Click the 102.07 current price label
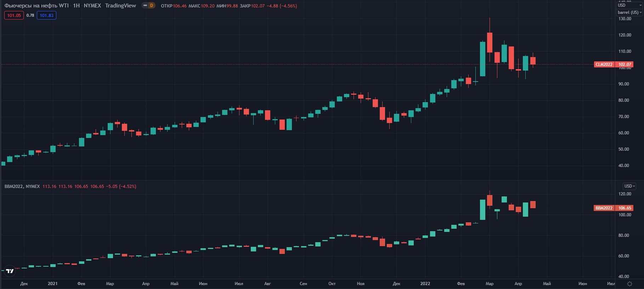This screenshot has width=644, height=289. (x=625, y=65)
